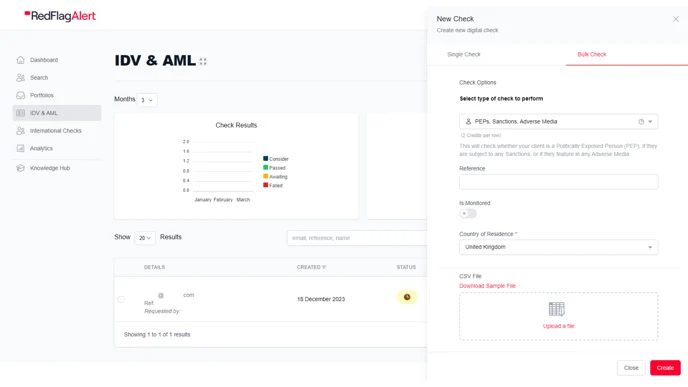Screen dimensions: 688x387
Task: Click the Check Results chart title
Action: 236,125
